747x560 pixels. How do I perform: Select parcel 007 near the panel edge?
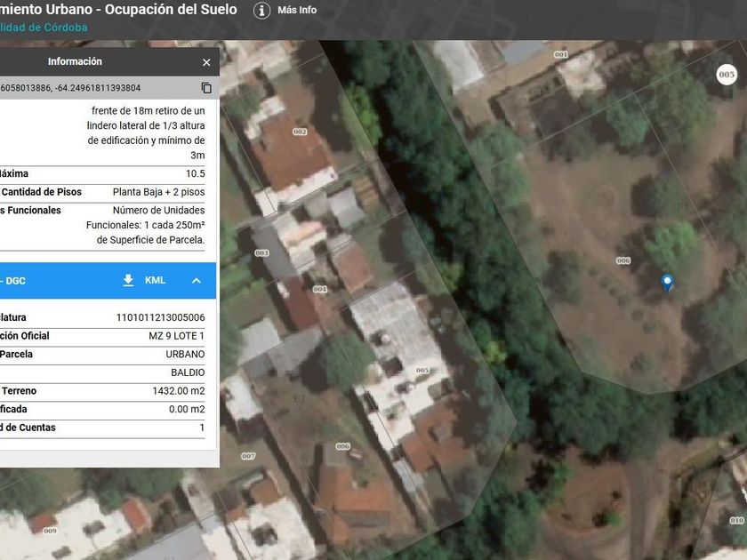point(248,456)
